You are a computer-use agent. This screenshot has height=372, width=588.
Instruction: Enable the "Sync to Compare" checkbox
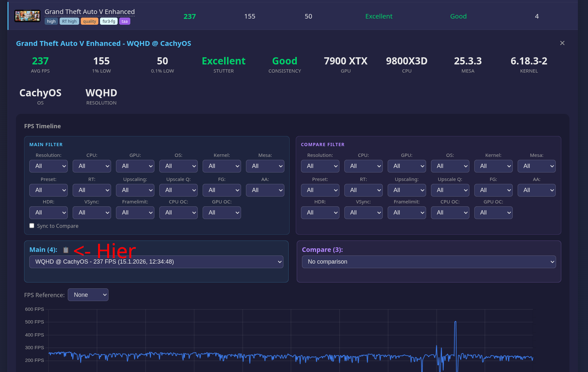click(x=32, y=225)
